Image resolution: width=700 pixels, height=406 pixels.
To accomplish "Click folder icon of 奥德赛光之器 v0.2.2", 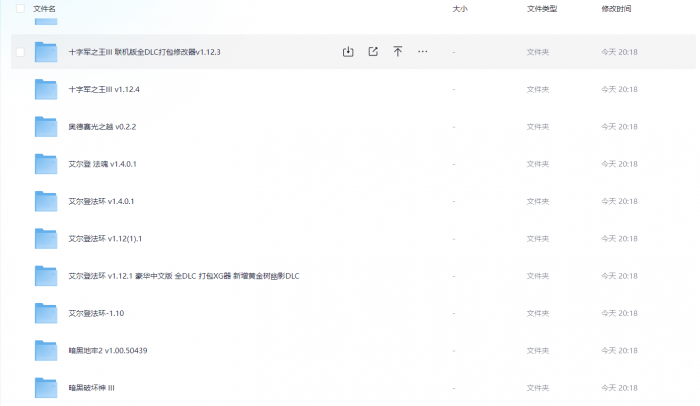I will pos(46,126).
